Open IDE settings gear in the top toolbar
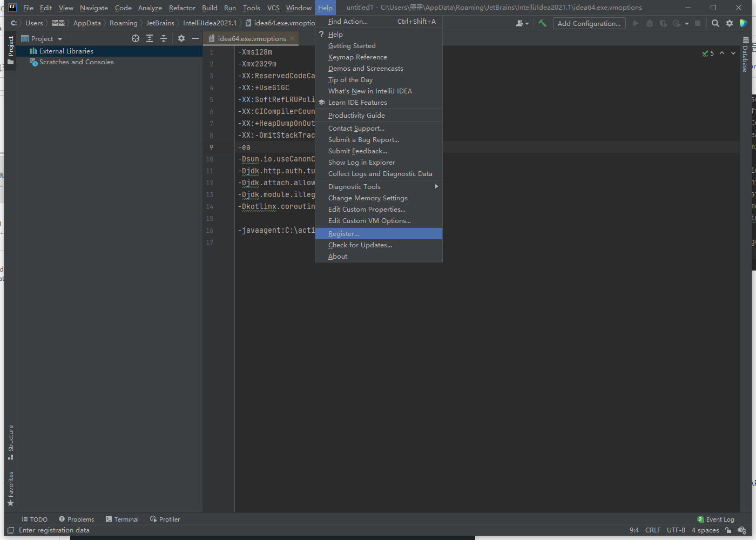 tap(730, 23)
